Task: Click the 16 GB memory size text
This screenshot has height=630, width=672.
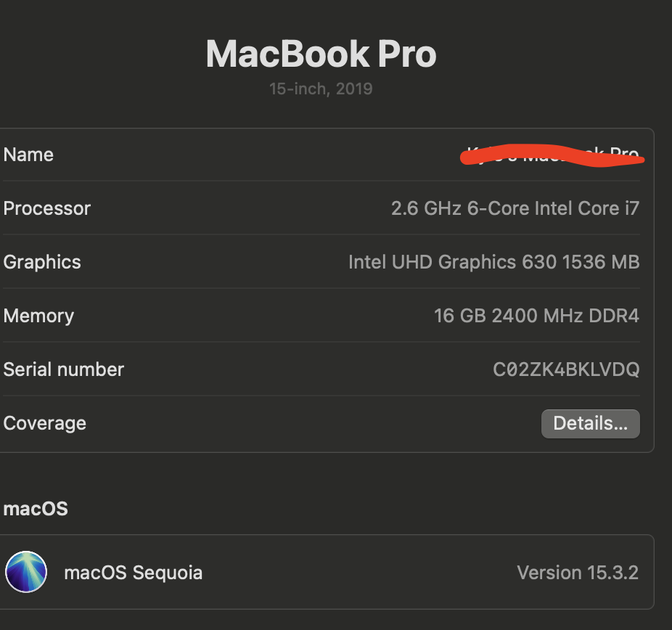Action: pos(459,316)
